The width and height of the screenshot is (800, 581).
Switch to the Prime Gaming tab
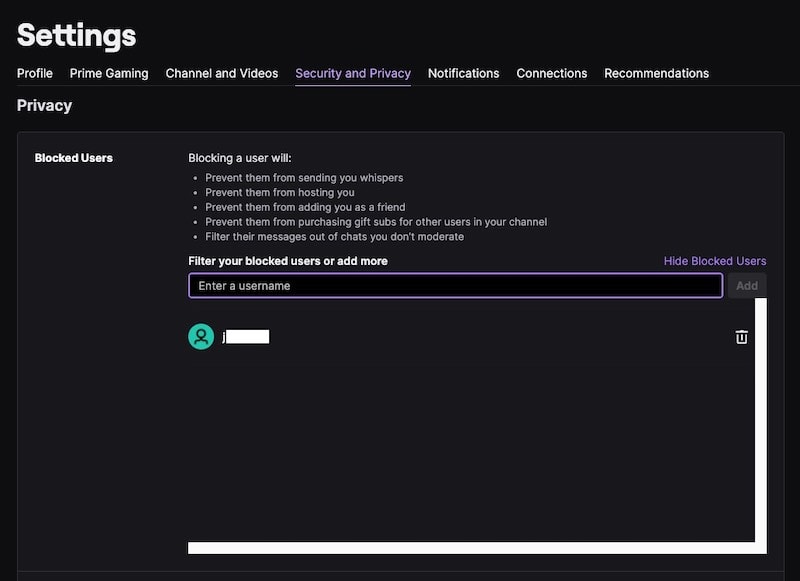click(109, 73)
